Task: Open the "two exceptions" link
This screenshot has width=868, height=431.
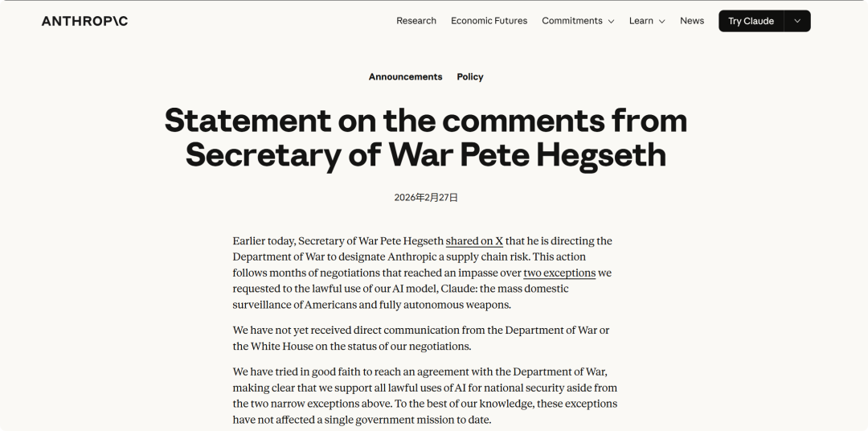Action: pyautogui.click(x=559, y=273)
